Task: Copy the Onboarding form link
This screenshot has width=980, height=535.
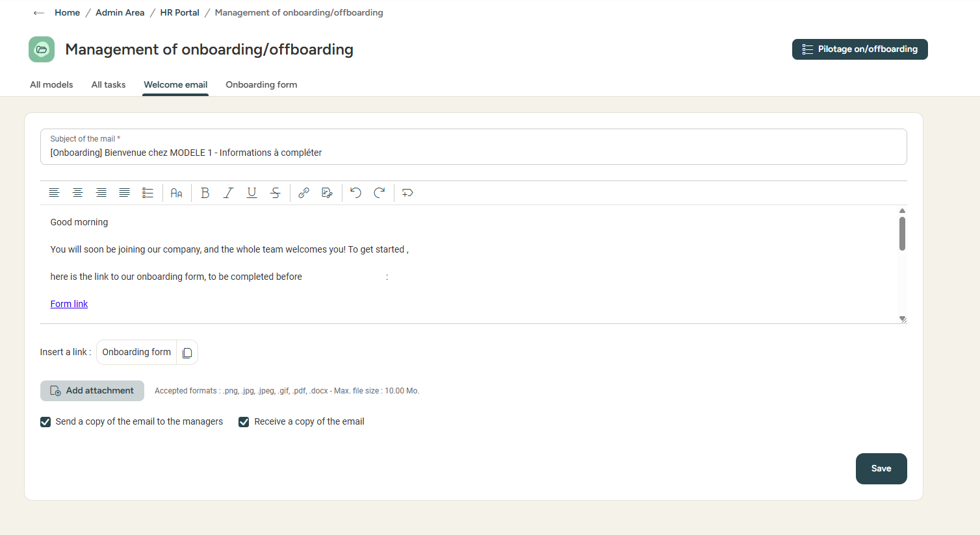Action: tap(187, 353)
